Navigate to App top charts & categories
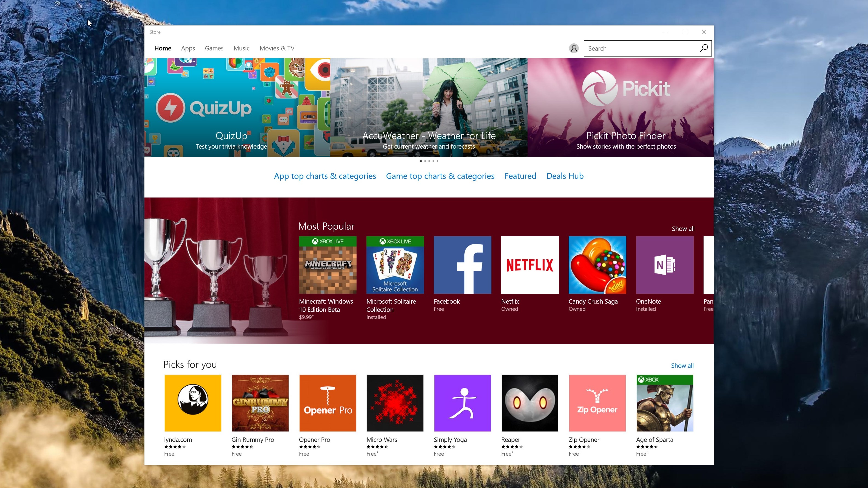 coord(324,175)
